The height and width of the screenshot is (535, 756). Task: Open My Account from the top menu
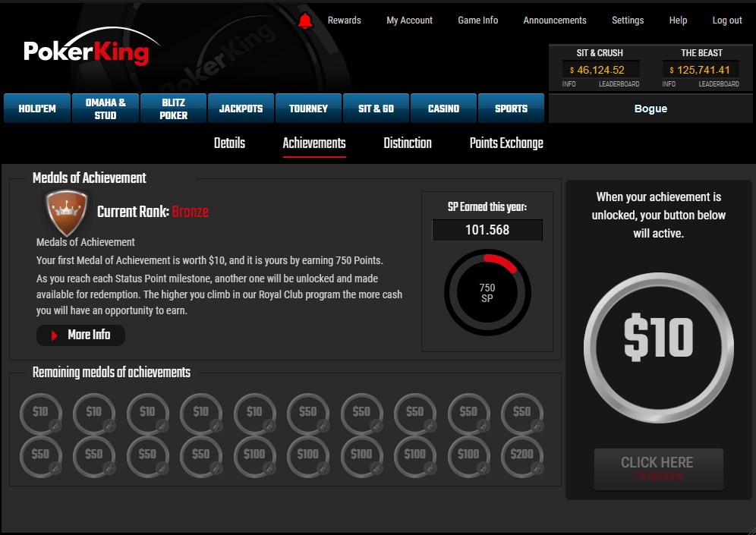(x=409, y=20)
